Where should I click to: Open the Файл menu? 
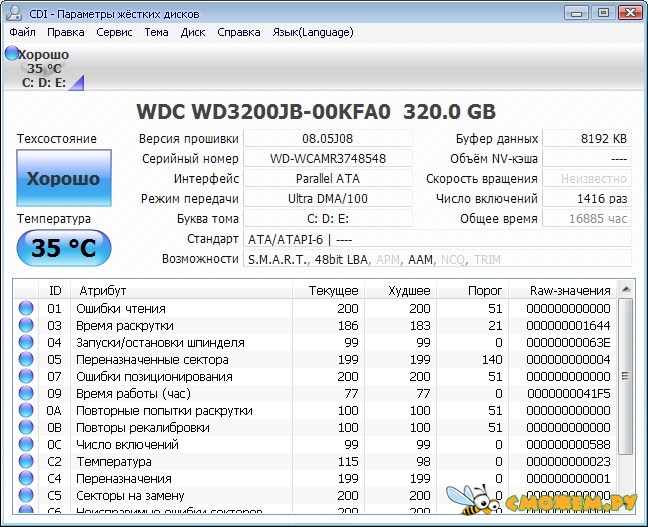click(x=22, y=32)
